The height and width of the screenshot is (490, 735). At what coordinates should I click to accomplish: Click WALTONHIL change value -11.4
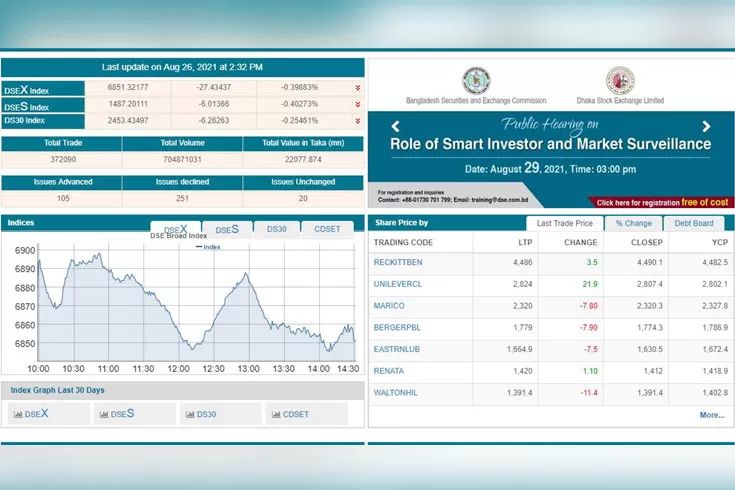pos(589,392)
